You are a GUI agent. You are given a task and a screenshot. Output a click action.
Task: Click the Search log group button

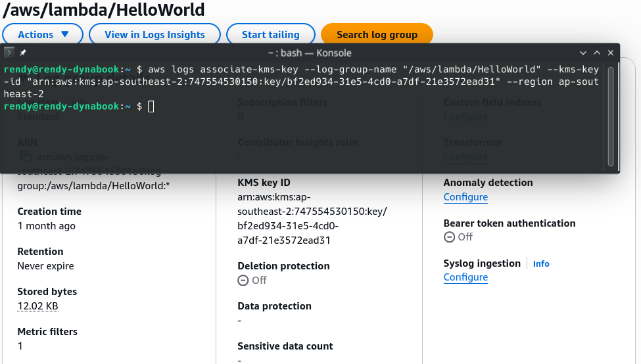click(377, 35)
